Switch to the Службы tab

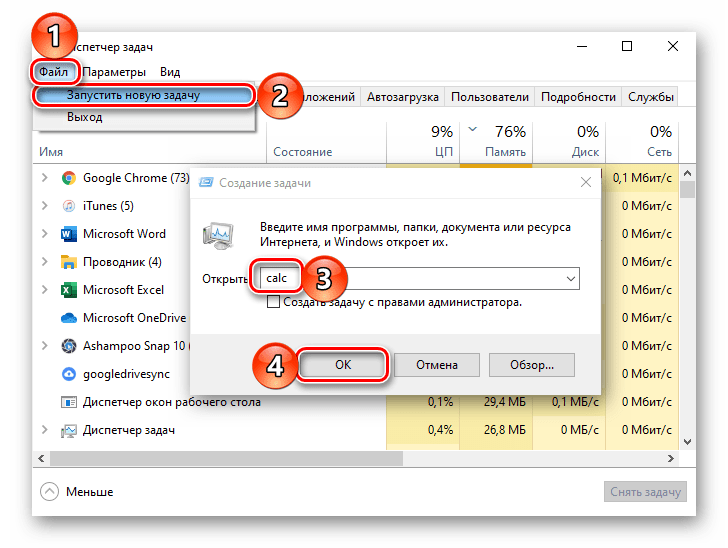pyautogui.click(x=650, y=97)
